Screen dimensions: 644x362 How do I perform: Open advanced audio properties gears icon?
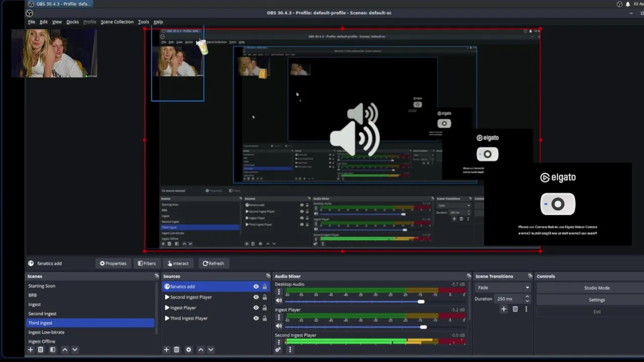pyautogui.click(x=278, y=349)
